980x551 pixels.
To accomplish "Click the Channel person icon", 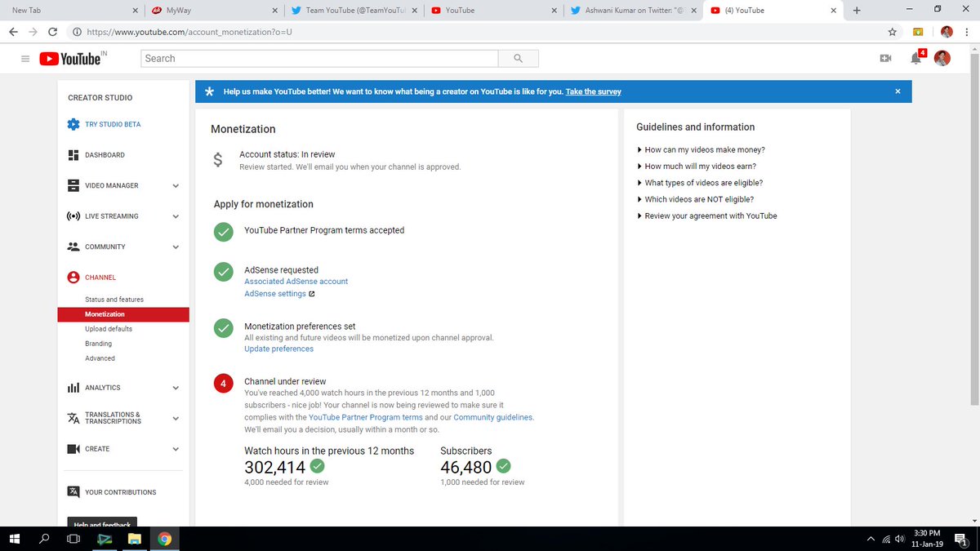I will click(73, 278).
